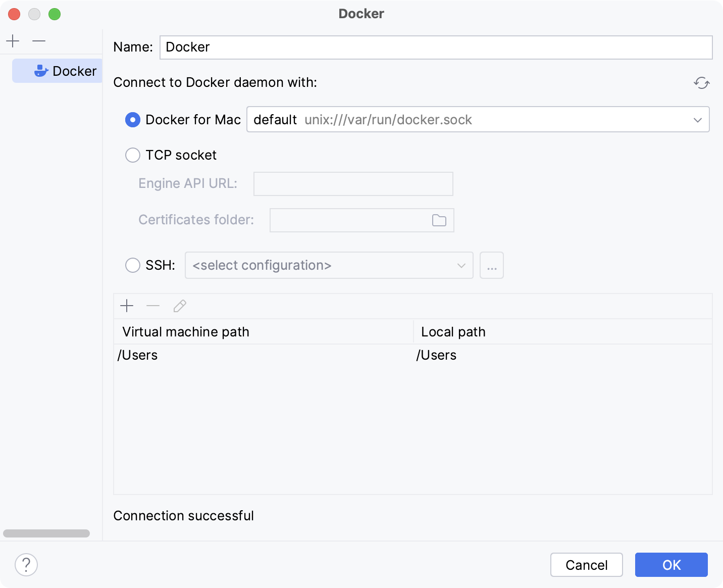The width and height of the screenshot is (723, 588).
Task: Click the refresh connection icon
Action: [x=701, y=83]
